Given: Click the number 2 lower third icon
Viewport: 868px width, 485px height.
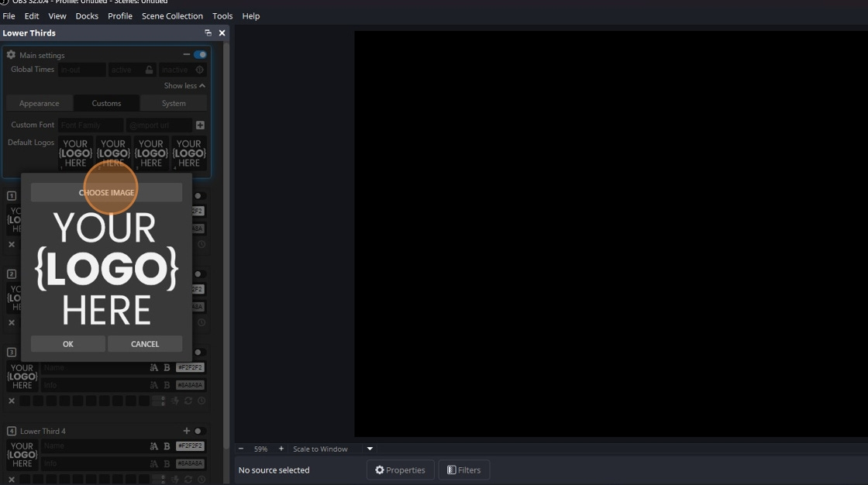Looking at the screenshot, I should click(x=11, y=274).
